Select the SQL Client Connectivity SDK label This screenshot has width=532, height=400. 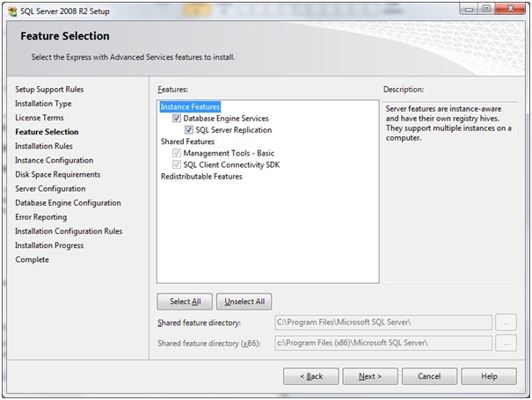click(x=231, y=165)
